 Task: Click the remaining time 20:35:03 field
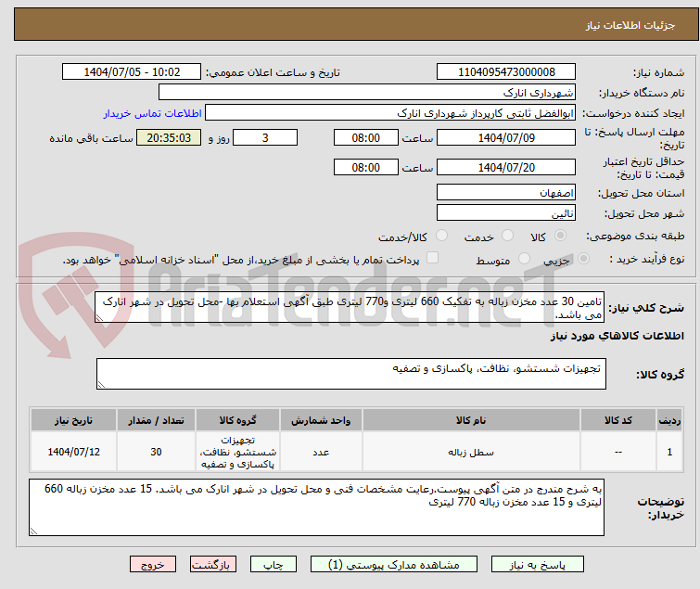(x=169, y=137)
